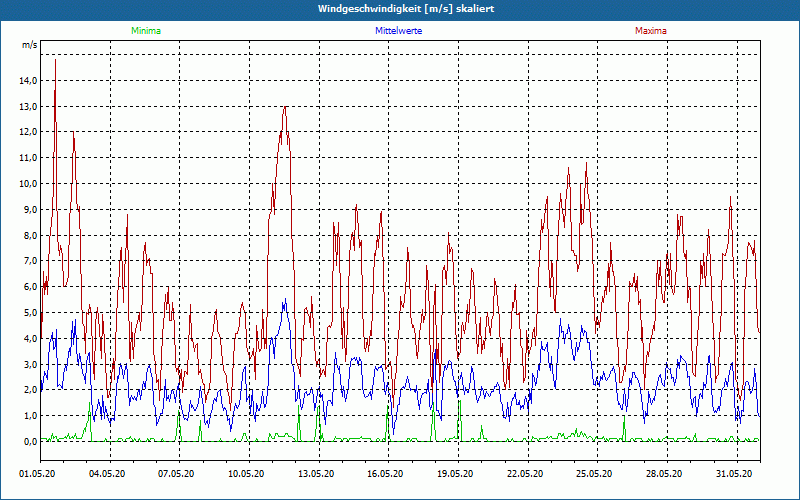
Task: Click the 5,0 y-axis value
Action: [31, 313]
